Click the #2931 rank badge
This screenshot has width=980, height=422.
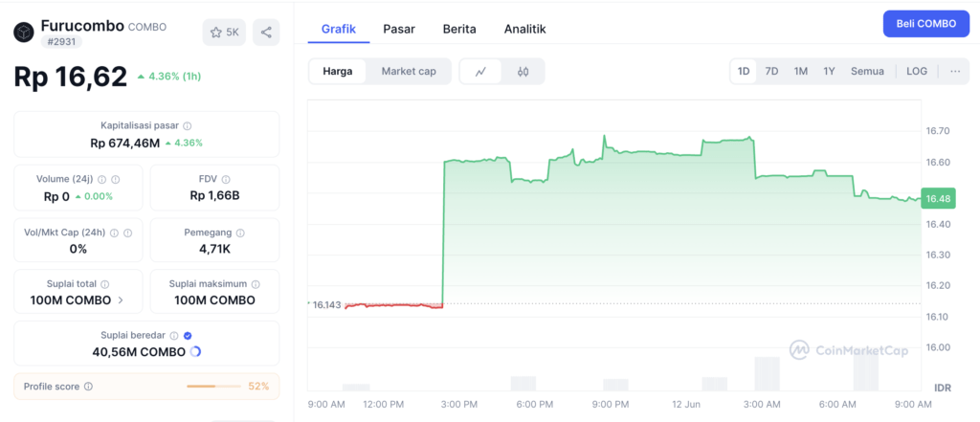coord(61,42)
